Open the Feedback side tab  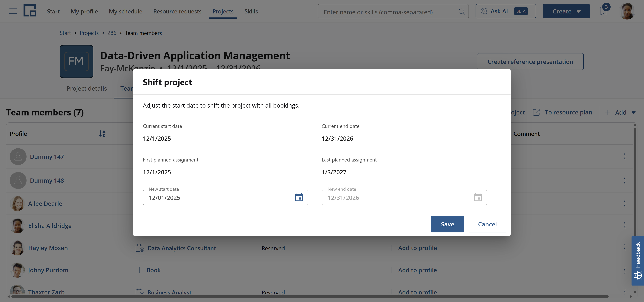tap(637, 261)
